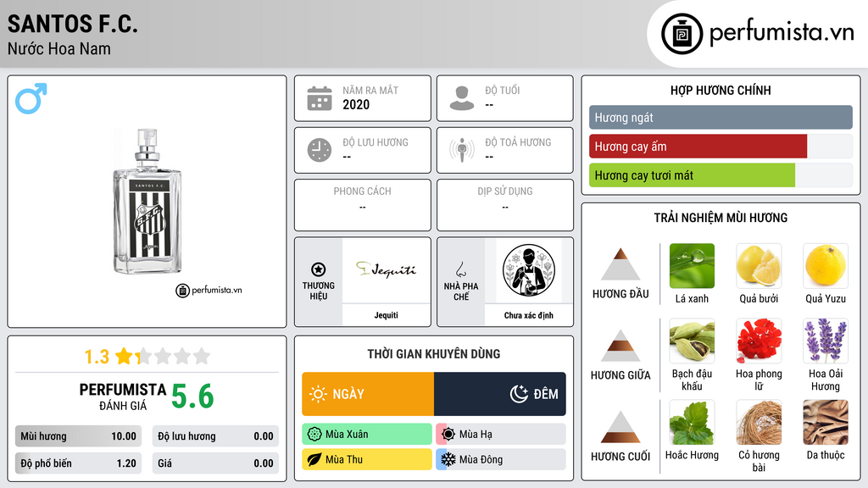Click the perfumista.vn bottle logo icon
This screenshot has height=488, width=868.
[682, 34]
